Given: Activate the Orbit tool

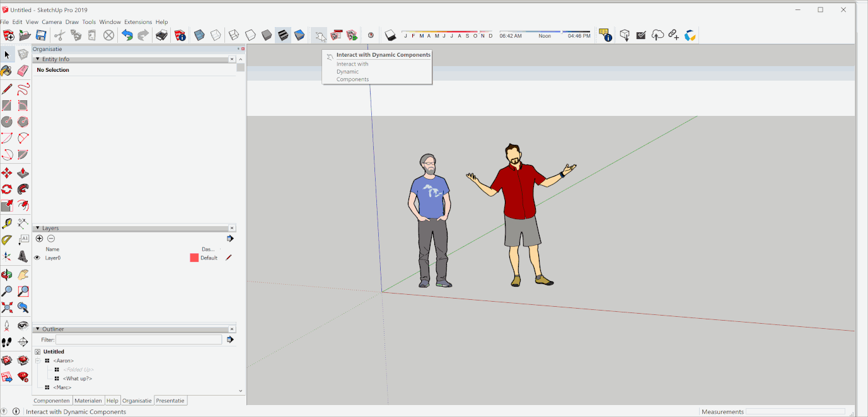Looking at the screenshot, I should click(x=8, y=273).
